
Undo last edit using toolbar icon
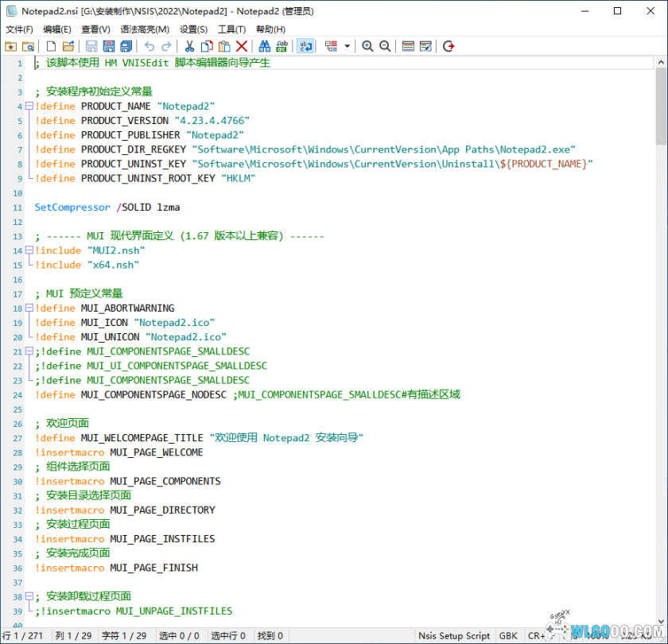(150, 46)
